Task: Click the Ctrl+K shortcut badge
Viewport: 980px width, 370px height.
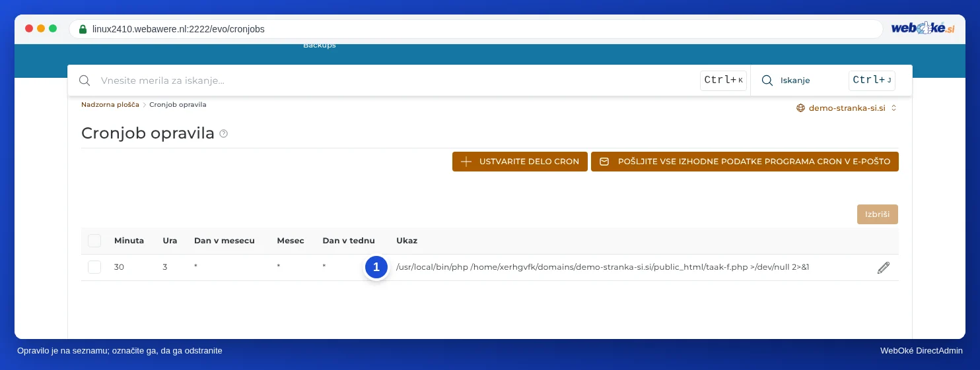Action: (x=723, y=80)
